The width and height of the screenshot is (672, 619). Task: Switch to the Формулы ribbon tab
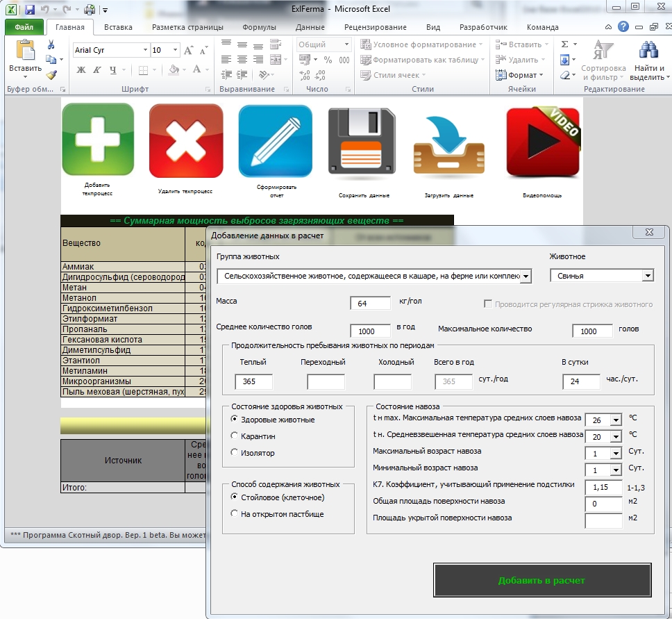(x=259, y=27)
